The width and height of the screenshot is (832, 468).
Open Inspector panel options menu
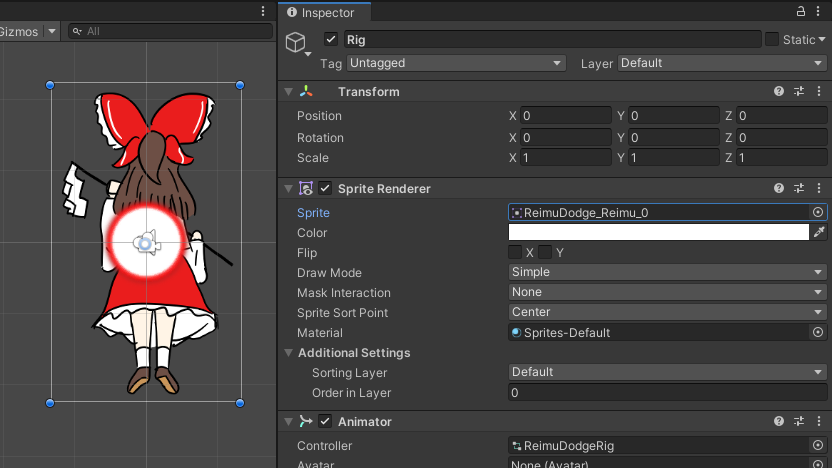tap(819, 11)
